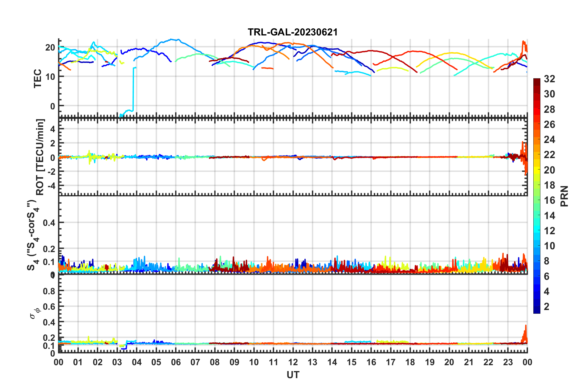Click the 20 tick on TEC axis
Screen dimensions: 586x392
[50, 47]
